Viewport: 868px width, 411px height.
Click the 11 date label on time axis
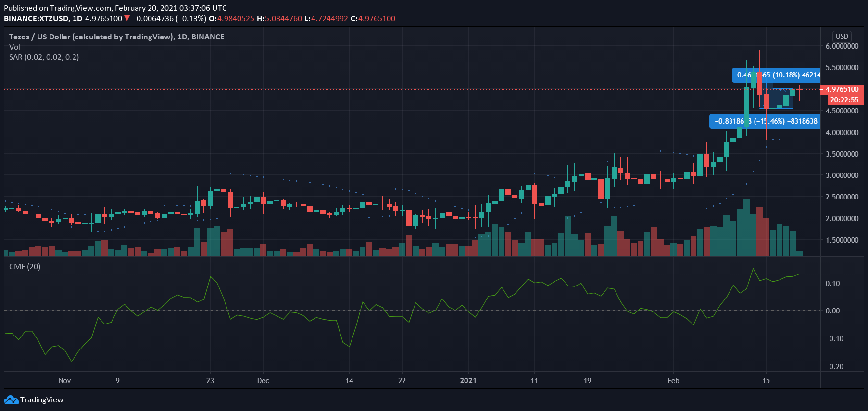tap(534, 381)
